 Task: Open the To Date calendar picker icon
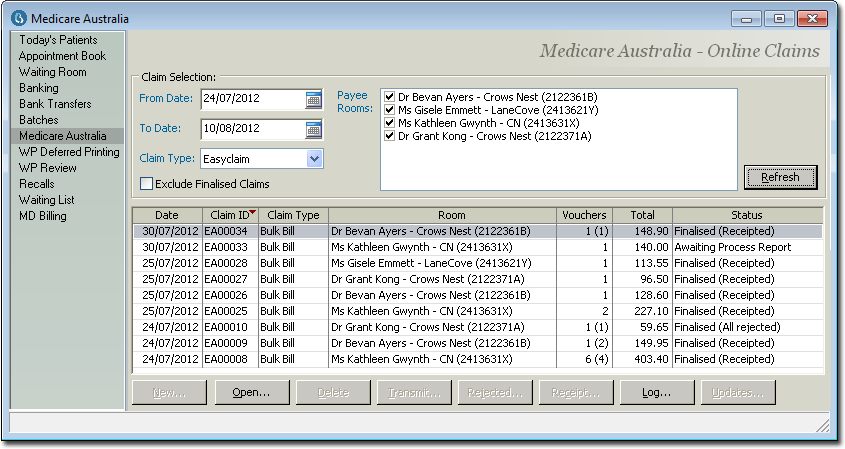(314, 129)
